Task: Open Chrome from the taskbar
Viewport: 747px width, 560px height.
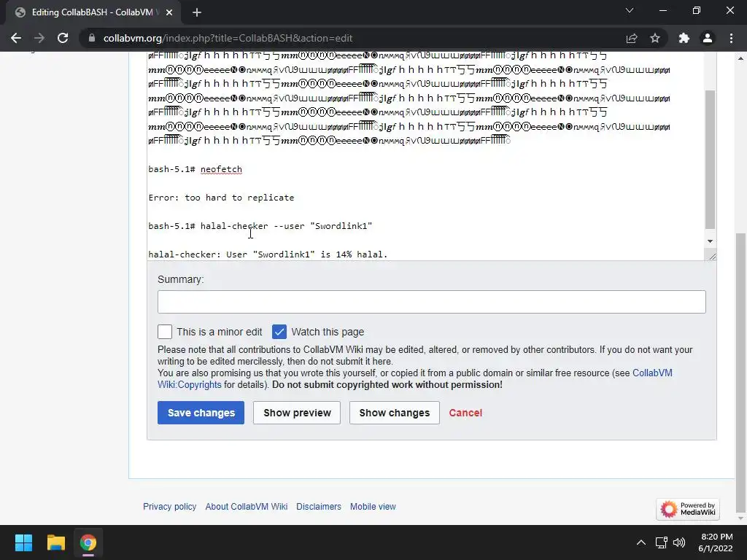Action: tap(88, 542)
